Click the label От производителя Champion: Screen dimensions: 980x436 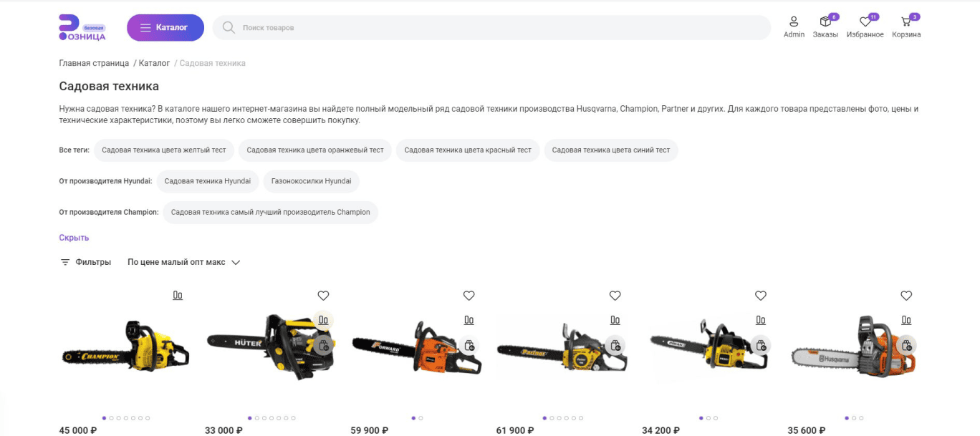point(109,213)
